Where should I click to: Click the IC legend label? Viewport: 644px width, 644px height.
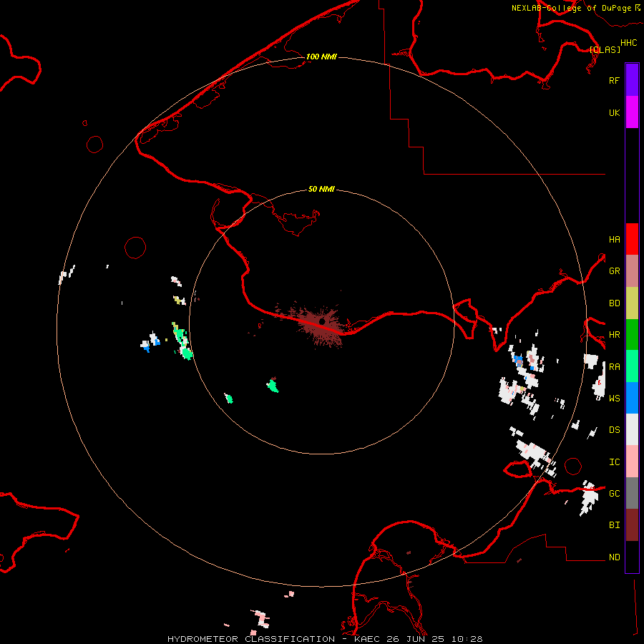(x=614, y=462)
